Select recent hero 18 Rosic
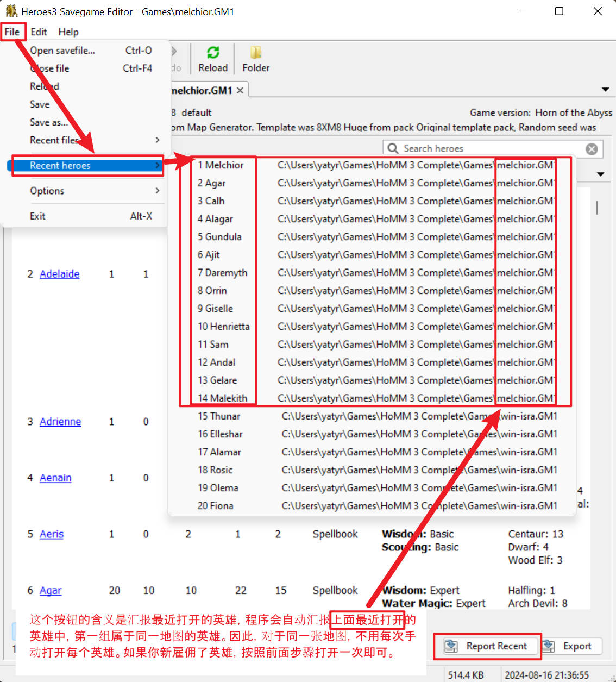 [x=372, y=470]
